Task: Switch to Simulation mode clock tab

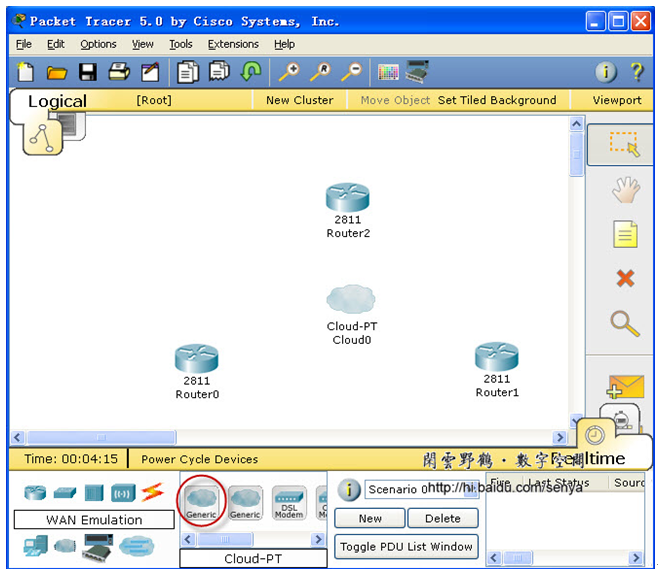Action: 621,418
